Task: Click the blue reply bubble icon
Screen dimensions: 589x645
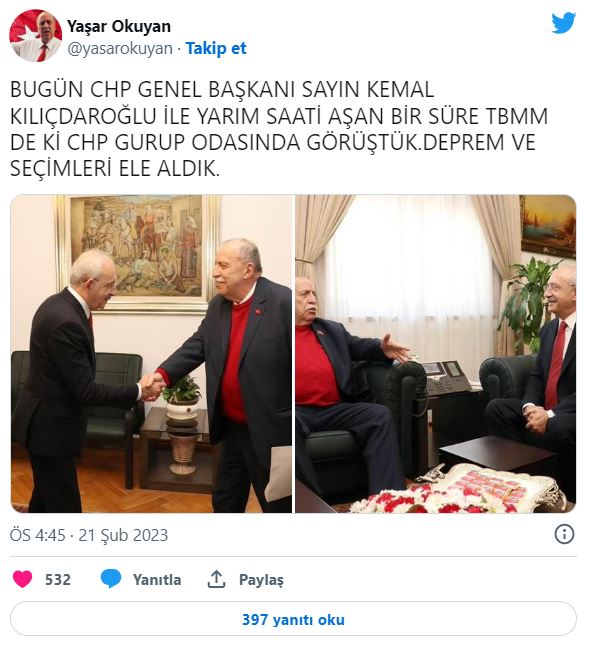Action: 111,579
